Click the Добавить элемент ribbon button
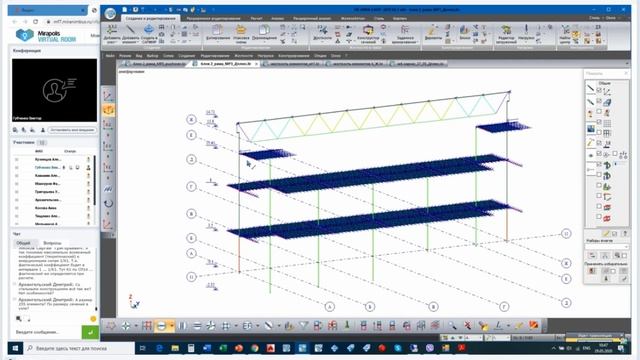This screenshot has width=640, height=360. [130, 33]
